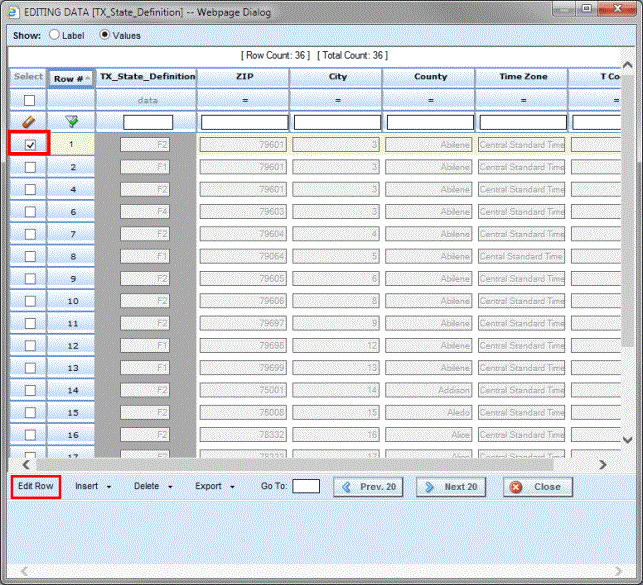
Task: Sort by the City column header
Action: tap(337, 77)
